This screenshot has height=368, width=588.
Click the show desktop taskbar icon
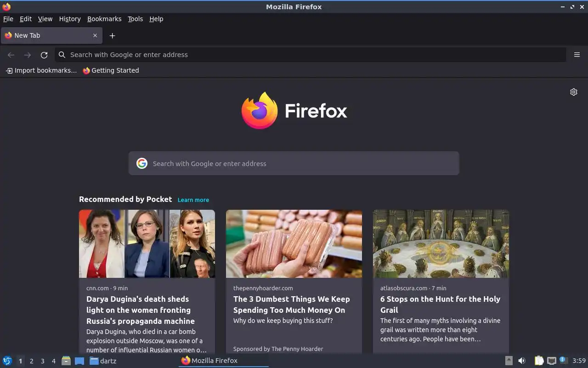tap(79, 361)
